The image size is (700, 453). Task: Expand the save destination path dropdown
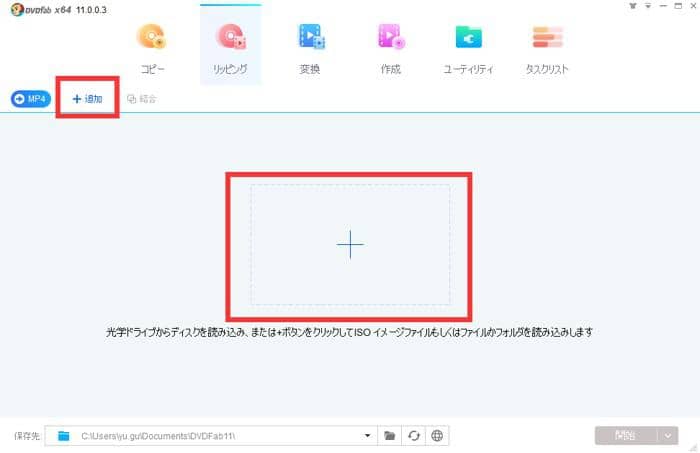pyautogui.click(x=369, y=436)
